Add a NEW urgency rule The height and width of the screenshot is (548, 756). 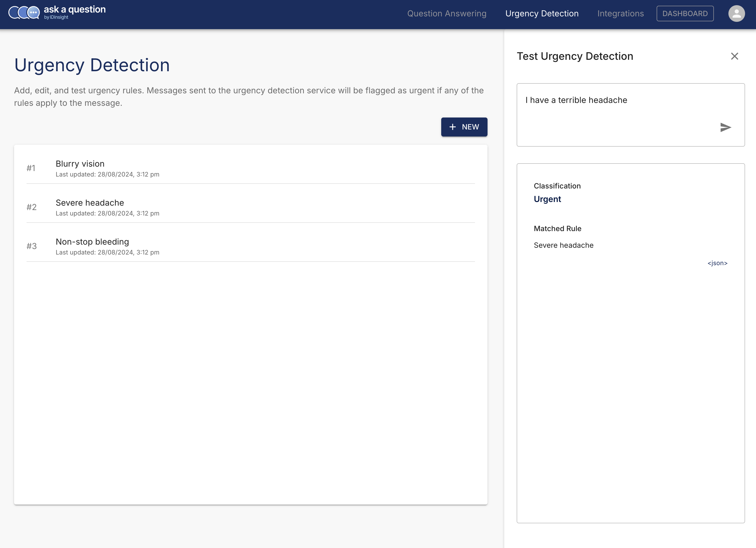point(464,127)
